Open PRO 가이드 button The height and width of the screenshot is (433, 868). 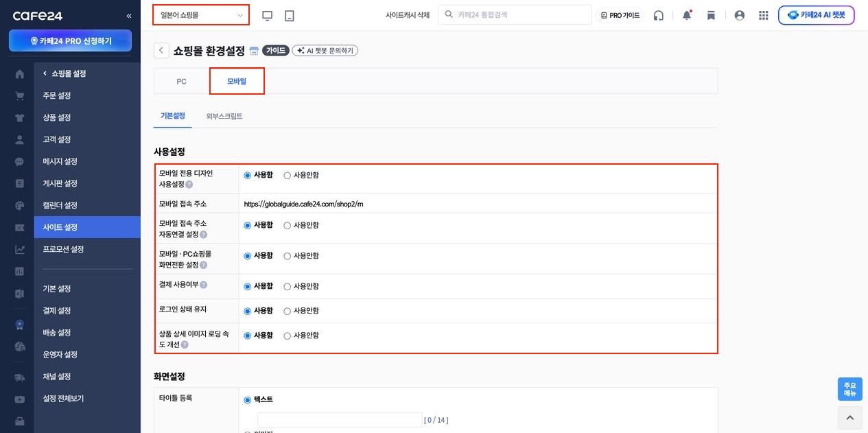pyautogui.click(x=620, y=15)
